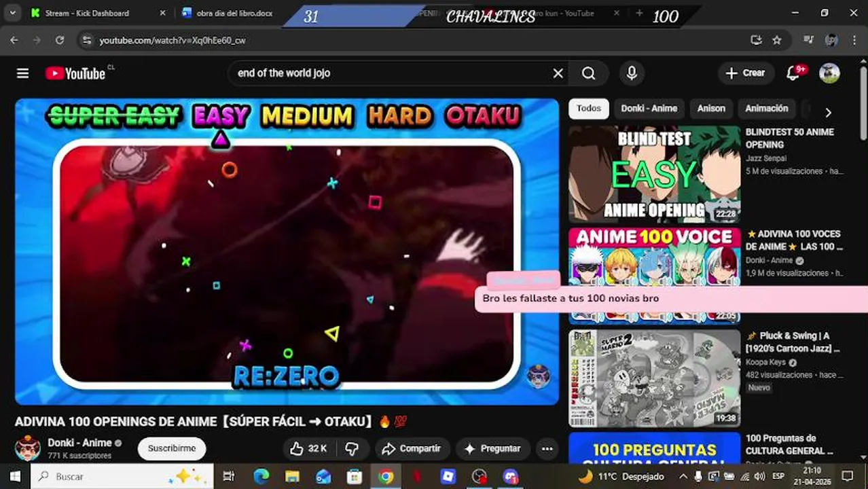Viewport: 868px width, 489px height.
Task: Open more video actions three-dot menu
Action: tap(547, 448)
